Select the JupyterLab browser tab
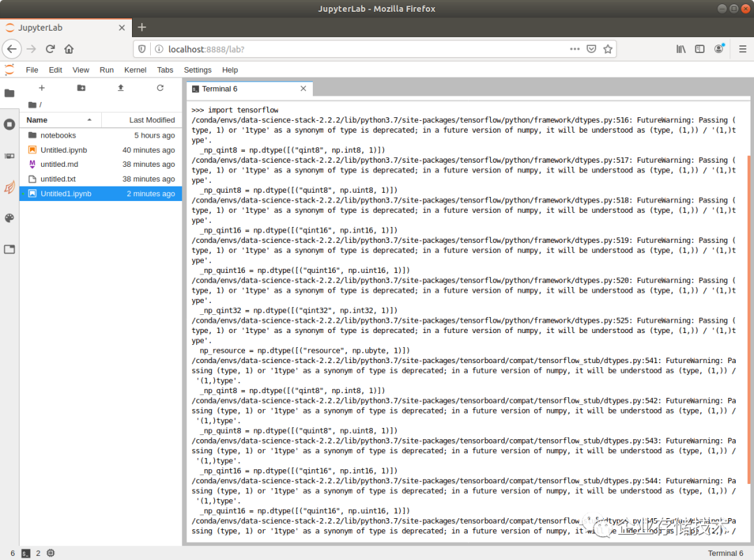 (66, 27)
